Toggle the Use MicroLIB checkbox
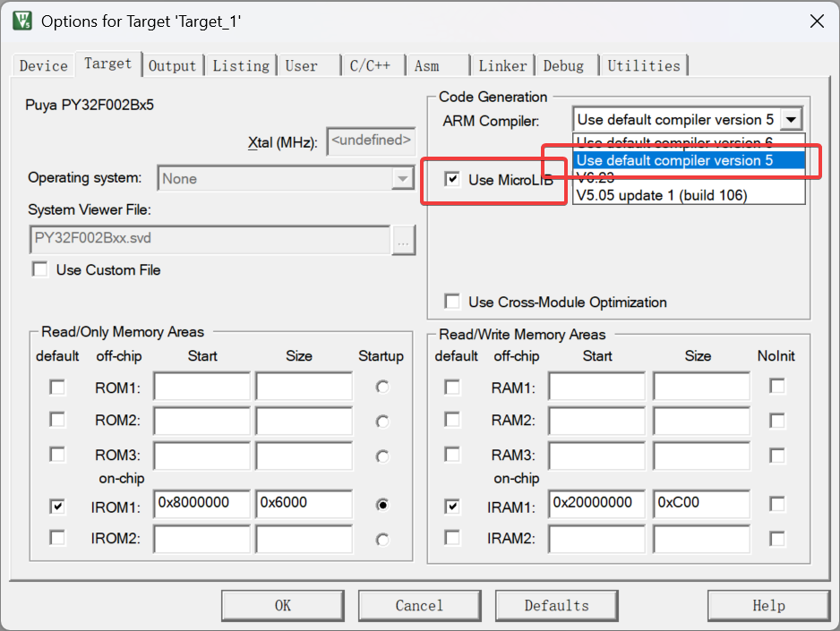The width and height of the screenshot is (840, 631). click(452, 179)
